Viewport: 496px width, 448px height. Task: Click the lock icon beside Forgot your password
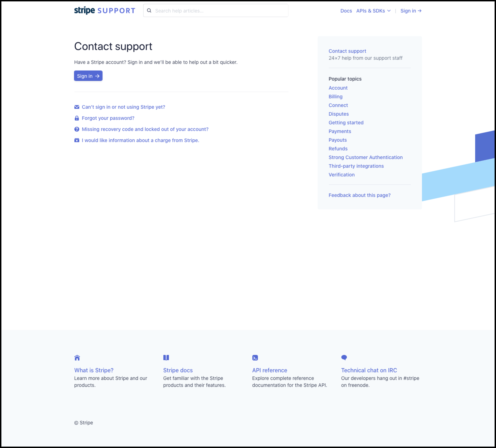pyautogui.click(x=77, y=118)
